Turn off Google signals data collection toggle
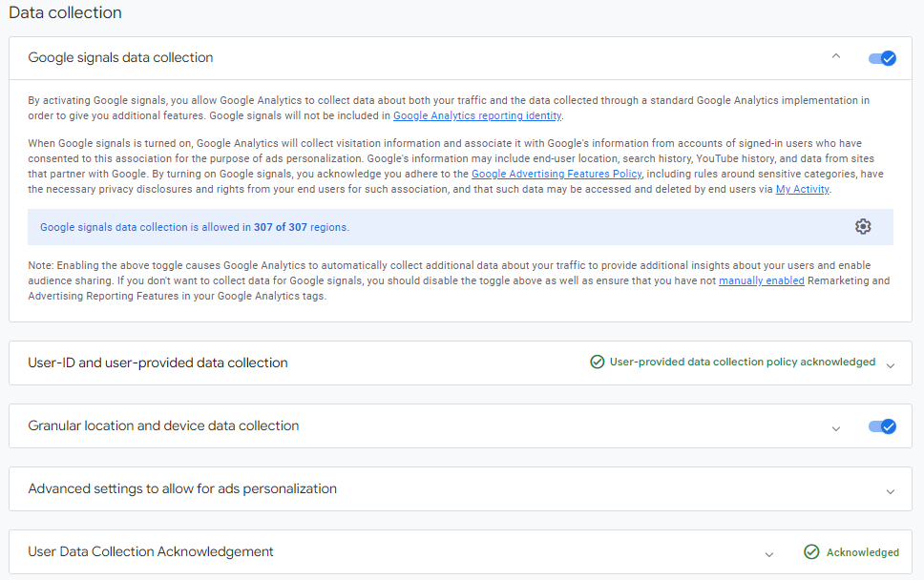Image resolution: width=924 pixels, height=580 pixels. click(882, 58)
